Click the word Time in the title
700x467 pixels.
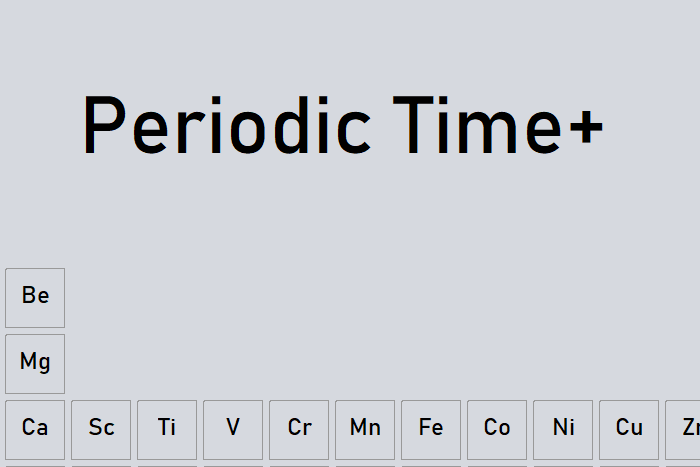[468, 127]
